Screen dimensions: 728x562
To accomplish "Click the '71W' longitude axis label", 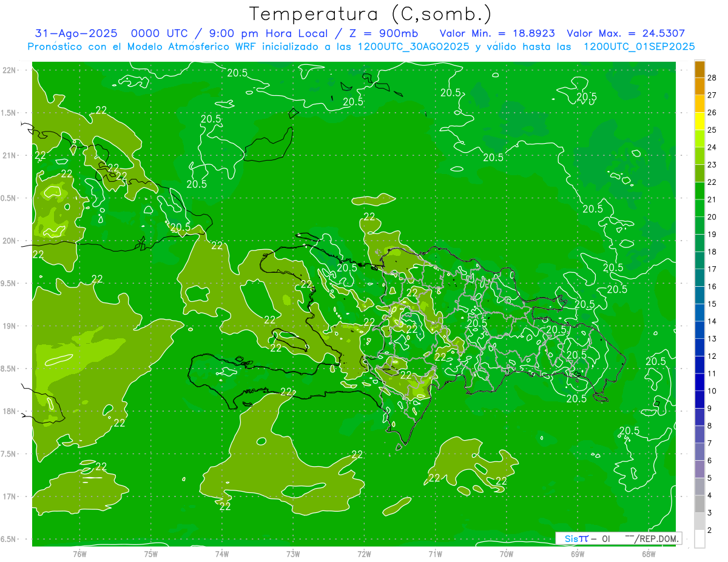I will coord(435,553).
